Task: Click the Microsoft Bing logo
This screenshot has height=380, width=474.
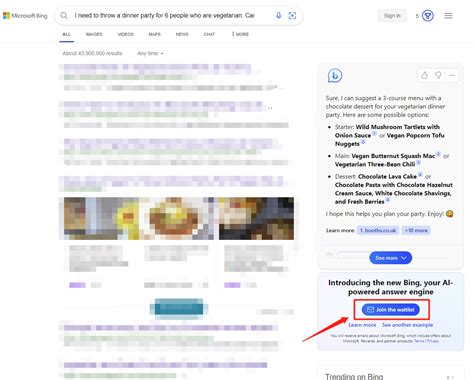Action: [x=25, y=16]
